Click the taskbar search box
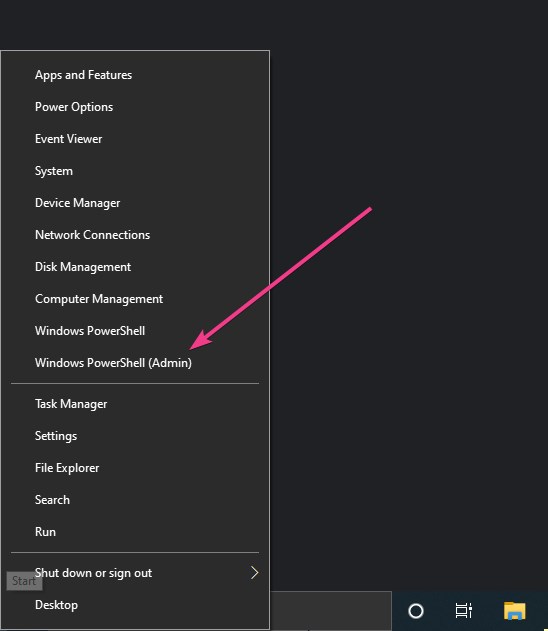 click(331, 611)
